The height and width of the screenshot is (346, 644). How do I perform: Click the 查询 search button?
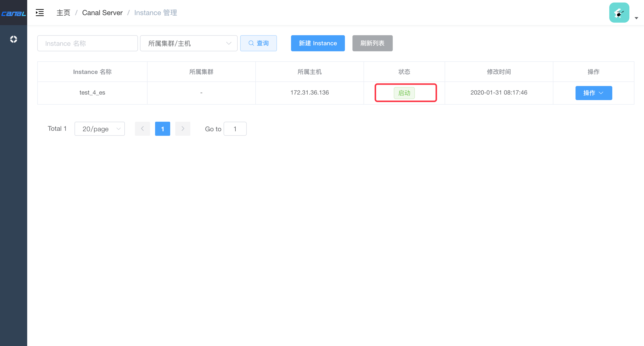[x=258, y=43]
